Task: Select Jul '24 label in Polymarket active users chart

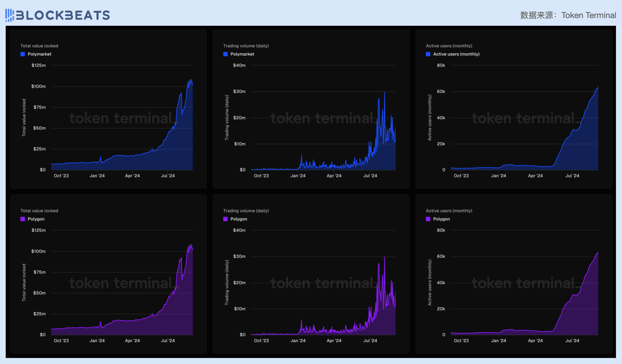Action: pos(572,176)
